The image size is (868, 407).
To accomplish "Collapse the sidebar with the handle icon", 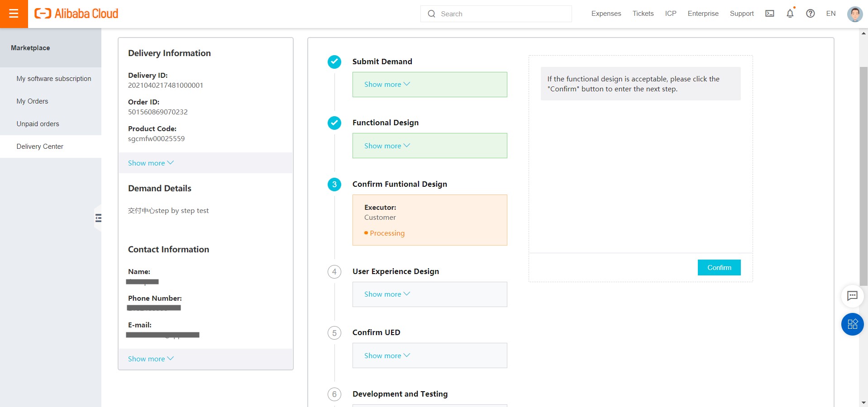I will (98, 218).
